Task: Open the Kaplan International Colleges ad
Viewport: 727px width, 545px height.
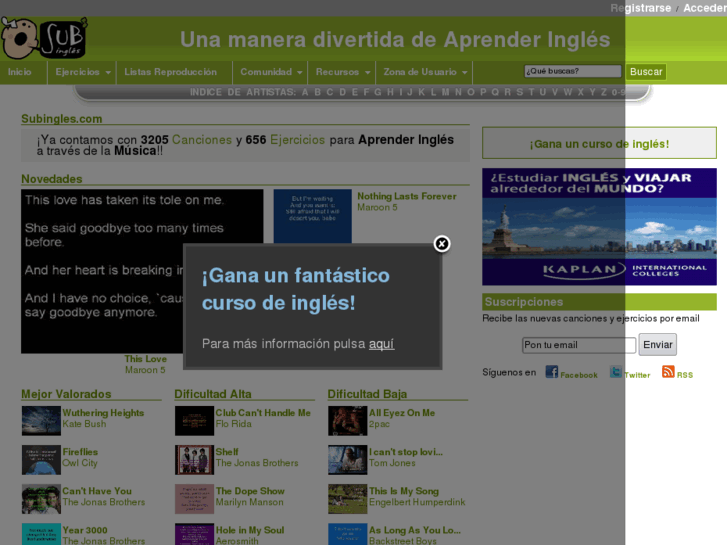Action: [599, 227]
